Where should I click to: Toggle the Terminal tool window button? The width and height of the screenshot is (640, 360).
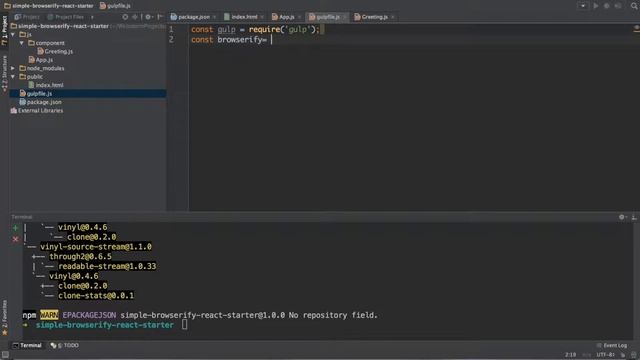click(27, 345)
